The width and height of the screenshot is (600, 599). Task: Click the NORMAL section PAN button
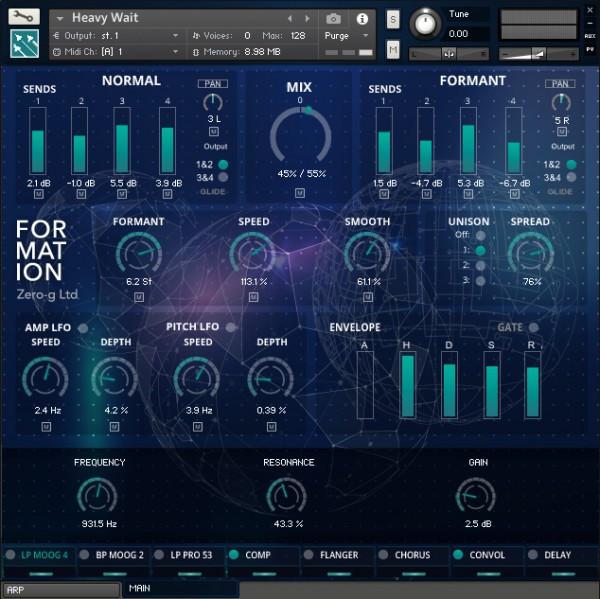pyautogui.click(x=212, y=85)
